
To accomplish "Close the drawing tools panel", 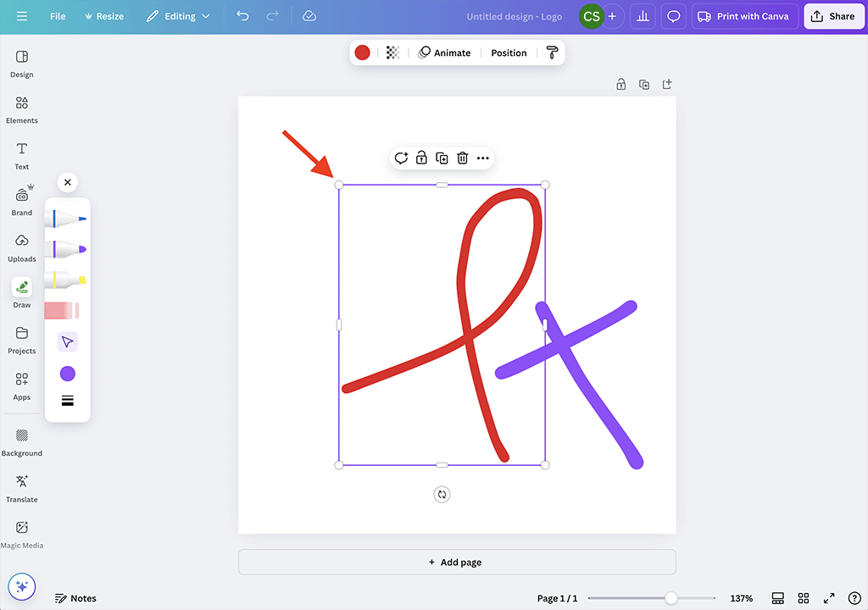I will [x=68, y=182].
